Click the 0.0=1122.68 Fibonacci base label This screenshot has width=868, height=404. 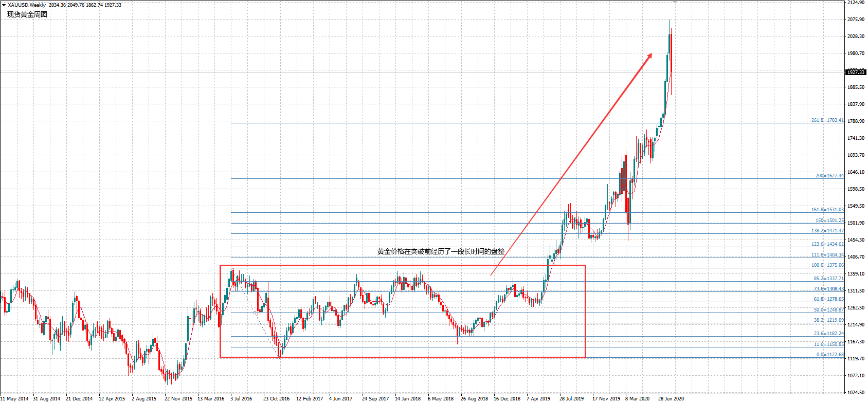pyautogui.click(x=830, y=355)
